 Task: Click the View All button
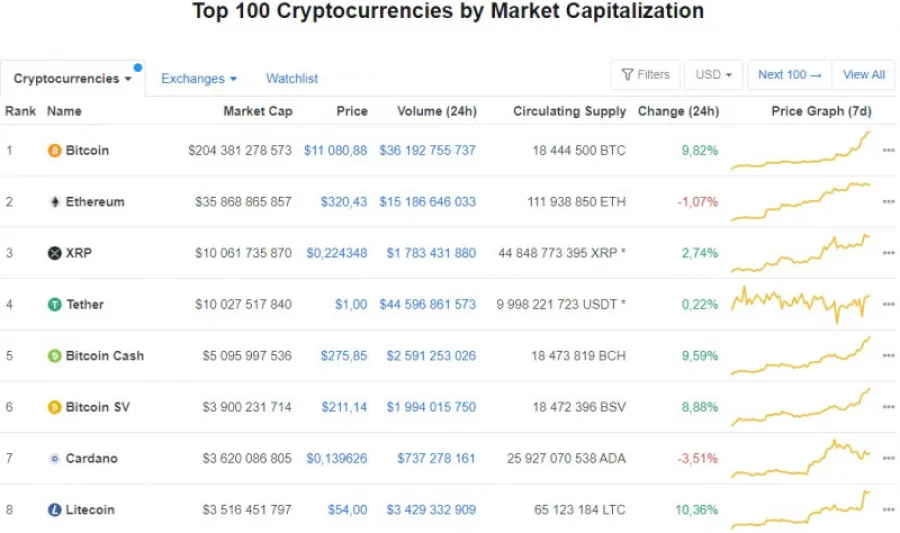coord(863,75)
